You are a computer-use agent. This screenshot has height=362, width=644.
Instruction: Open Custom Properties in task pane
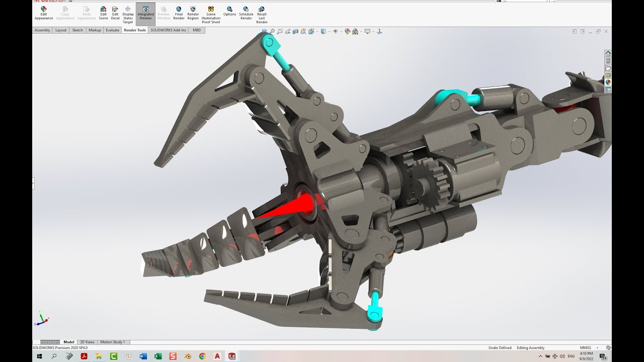point(608,90)
